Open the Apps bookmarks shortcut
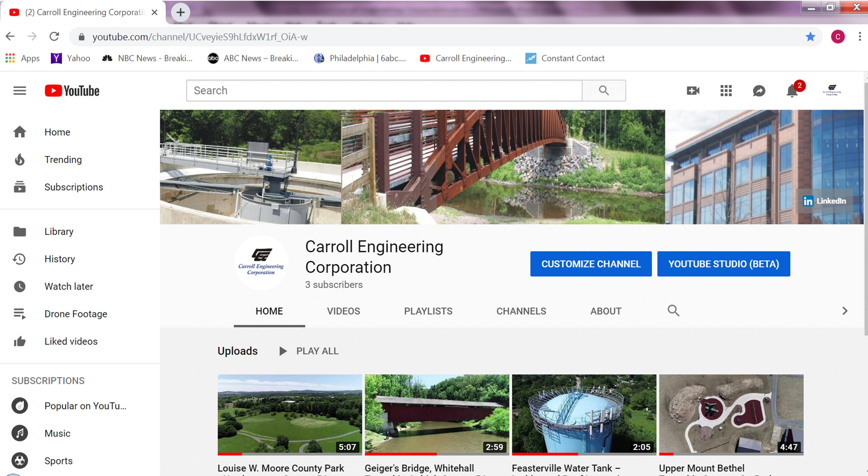The width and height of the screenshot is (868, 476). point(22,58)
